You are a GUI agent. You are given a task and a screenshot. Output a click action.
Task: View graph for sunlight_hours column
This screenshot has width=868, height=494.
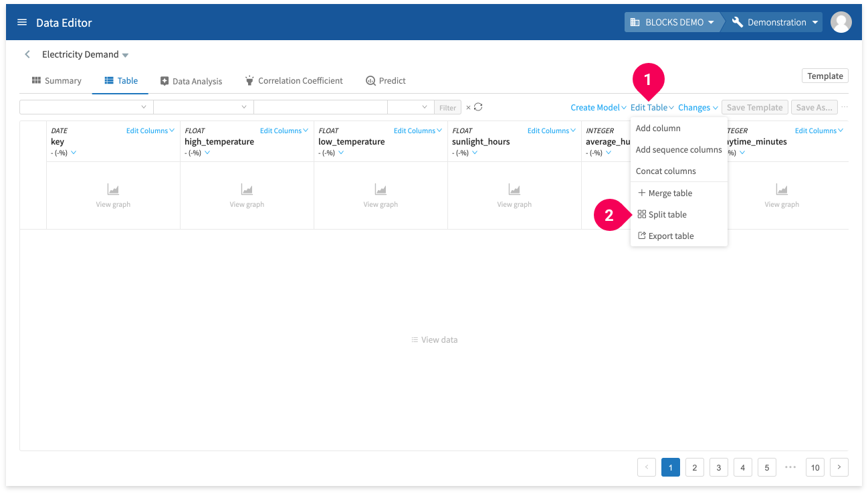(x=514, y=196)
